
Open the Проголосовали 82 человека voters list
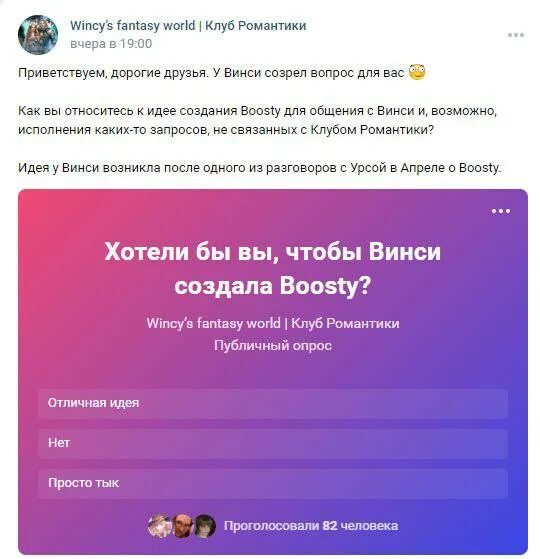(310, 526)
